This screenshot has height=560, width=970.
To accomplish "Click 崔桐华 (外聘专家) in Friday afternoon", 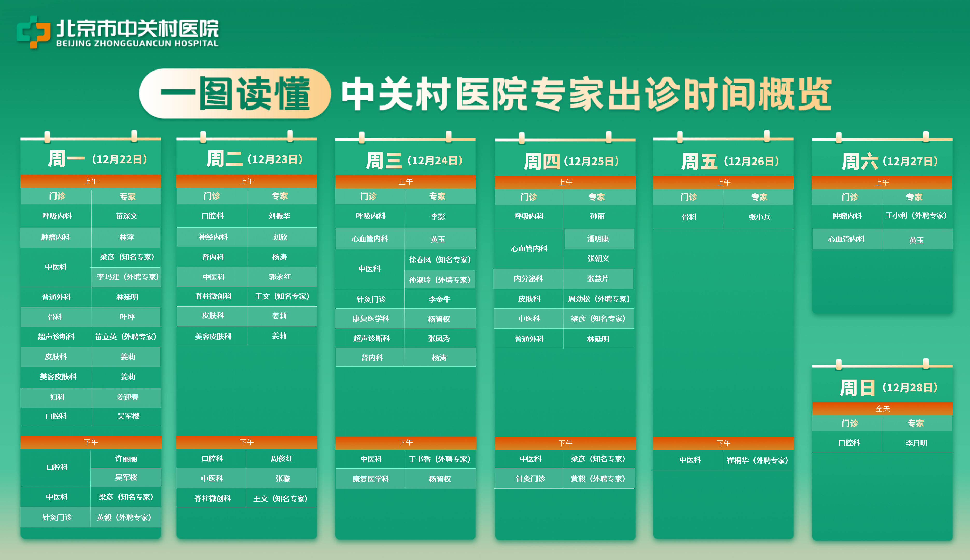I will (x=757, y=460).
